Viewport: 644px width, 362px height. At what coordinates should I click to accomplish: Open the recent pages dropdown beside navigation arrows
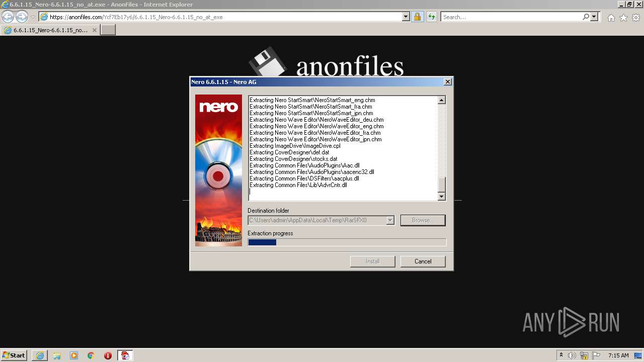[33, 17]
